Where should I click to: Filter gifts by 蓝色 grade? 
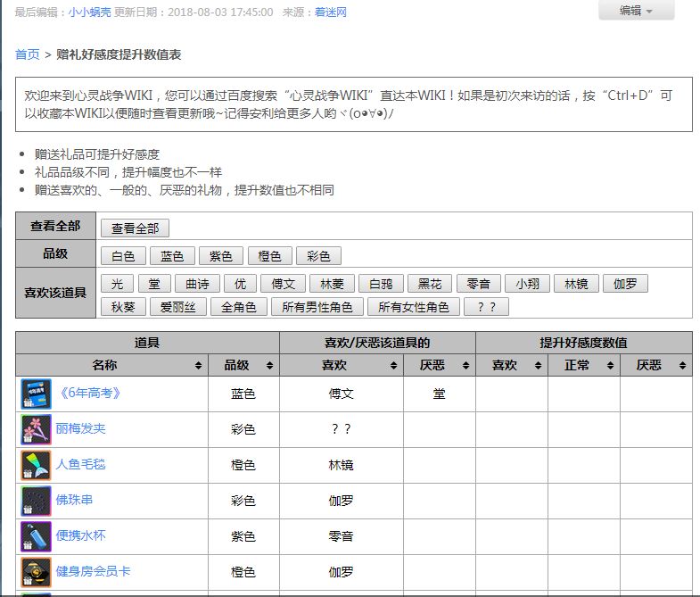point(172,256)
